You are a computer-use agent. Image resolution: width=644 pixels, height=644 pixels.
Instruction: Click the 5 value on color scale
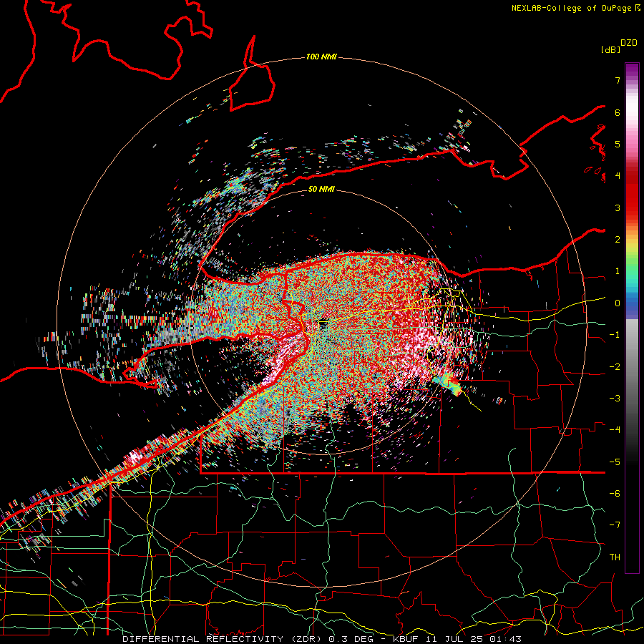pos(618,144)
